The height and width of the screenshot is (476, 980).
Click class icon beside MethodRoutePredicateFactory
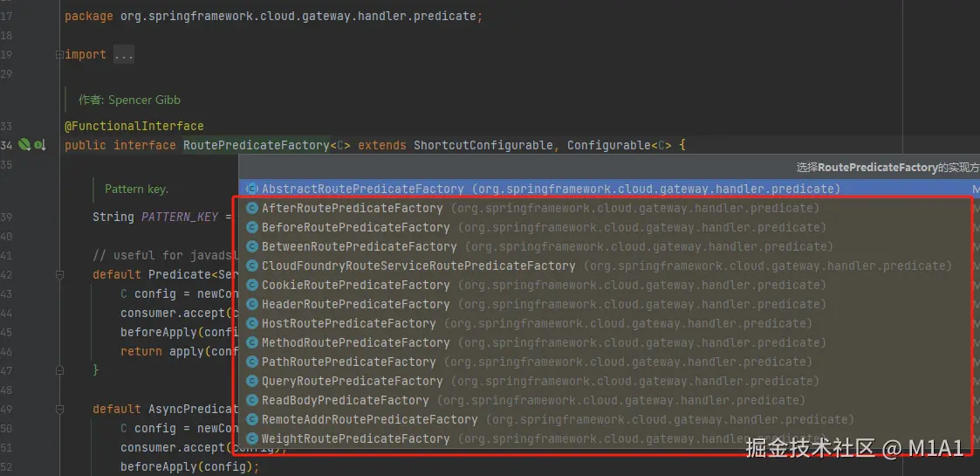coord(252,342)
